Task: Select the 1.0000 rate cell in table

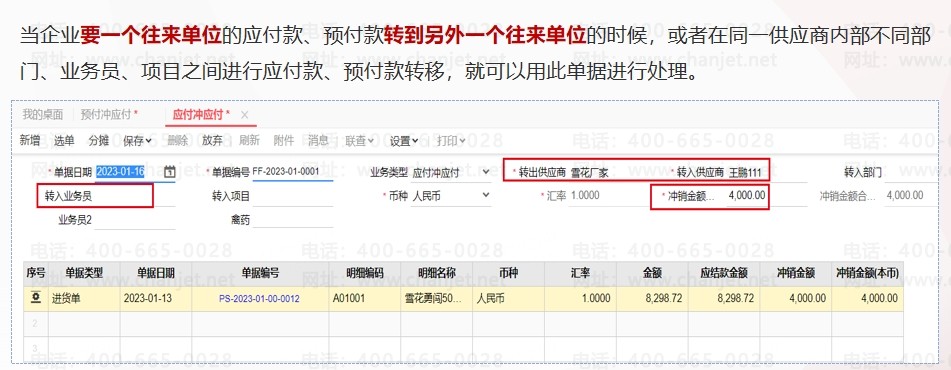Action: point(580,298)
